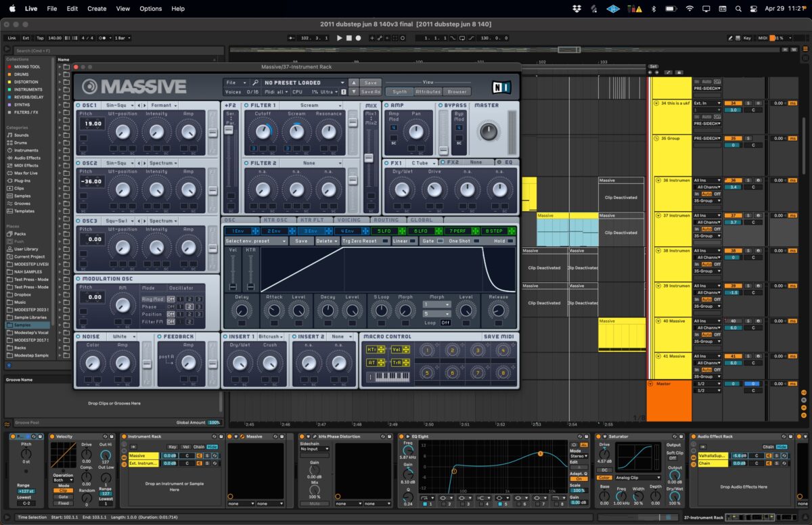Open Dropbox in the macOS menu bar
The height and width of the screenshot is (525, 812).
pos(576,9)
